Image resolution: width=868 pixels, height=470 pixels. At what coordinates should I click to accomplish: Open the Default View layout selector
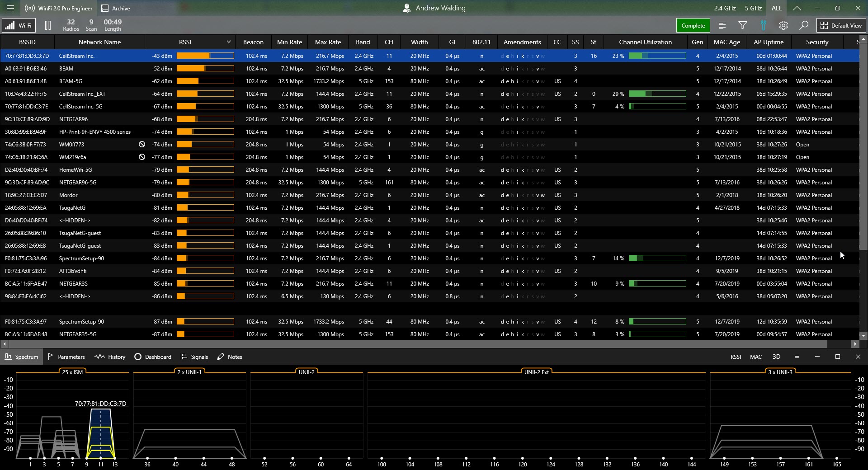coord(841,25)
